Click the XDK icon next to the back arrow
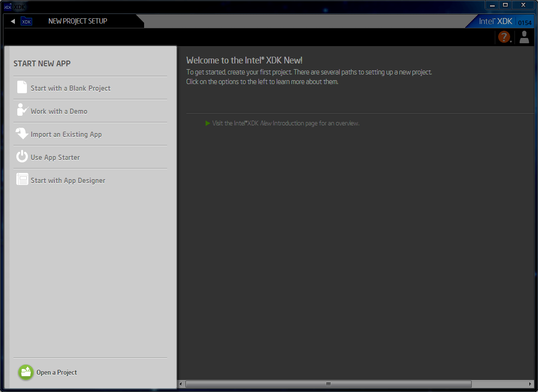The width and height of the screenshot is (538, 392). click(x=26, y=21)
